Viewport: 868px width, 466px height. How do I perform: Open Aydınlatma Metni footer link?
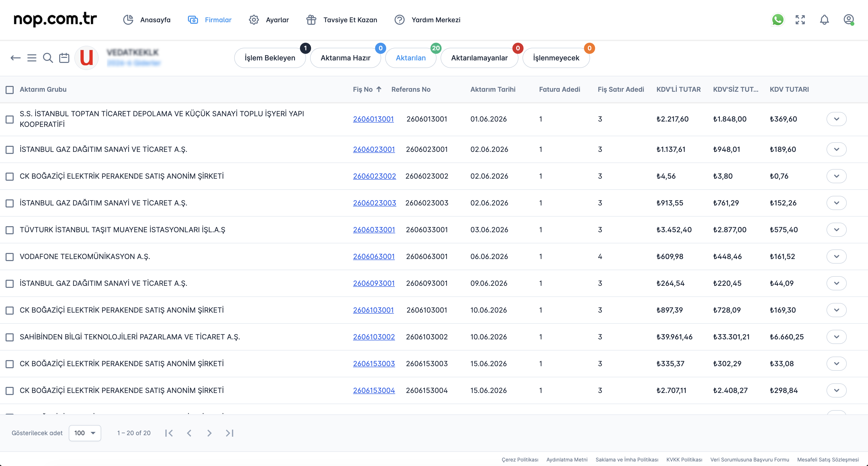click(x=567, y=460)
